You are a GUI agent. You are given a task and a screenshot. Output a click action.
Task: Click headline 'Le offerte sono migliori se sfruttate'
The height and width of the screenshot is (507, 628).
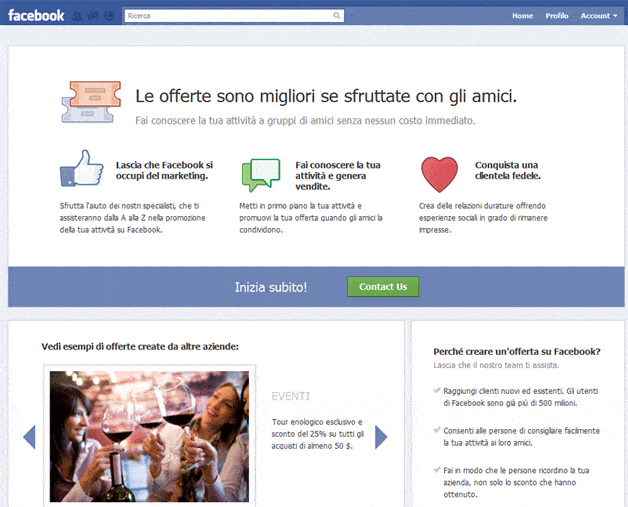[x=326, y=96]
